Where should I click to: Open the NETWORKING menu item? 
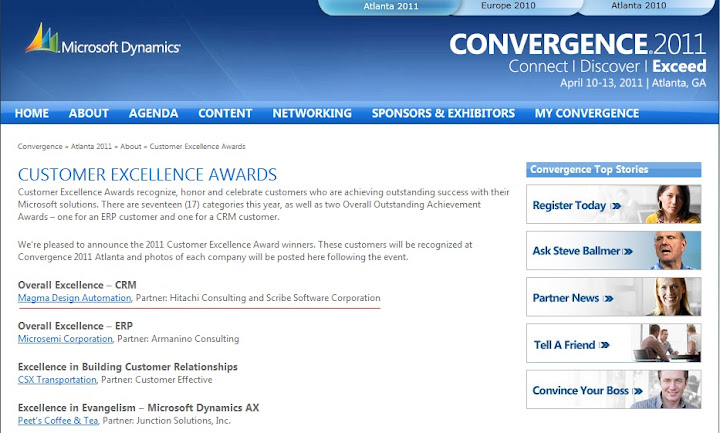pos(312,113)
